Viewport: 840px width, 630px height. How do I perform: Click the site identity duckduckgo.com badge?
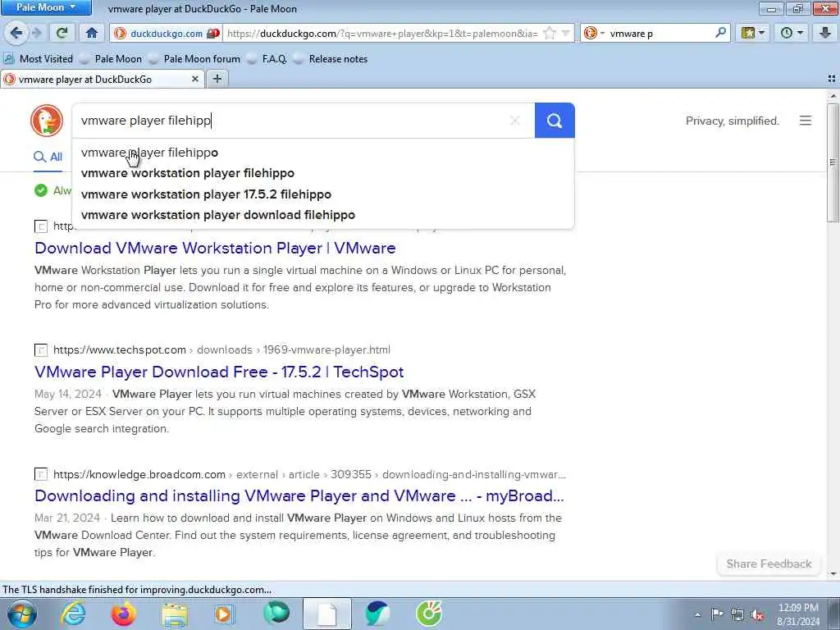click(167, 33)
